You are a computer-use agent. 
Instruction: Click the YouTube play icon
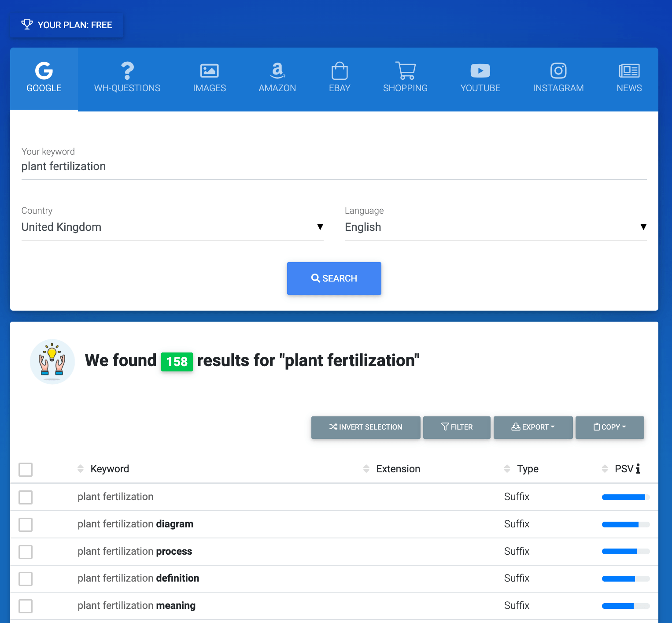[x=480, y=70]
